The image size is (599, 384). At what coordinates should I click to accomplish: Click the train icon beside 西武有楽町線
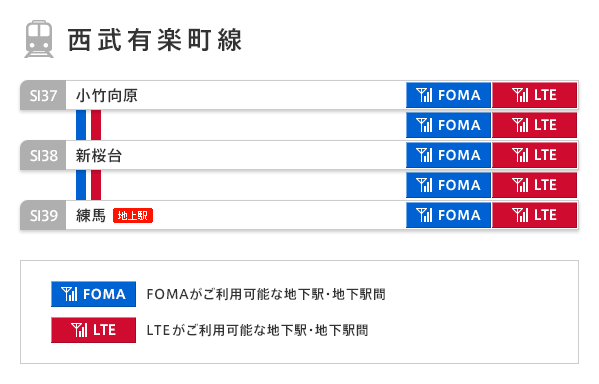pyautogui.click(x=39, y=39)
